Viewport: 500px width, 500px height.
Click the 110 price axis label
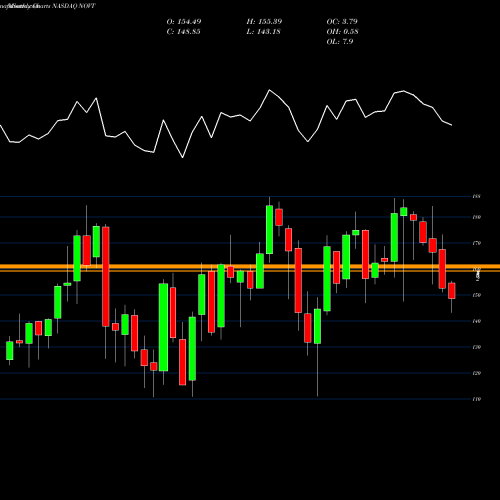(477, 399)
